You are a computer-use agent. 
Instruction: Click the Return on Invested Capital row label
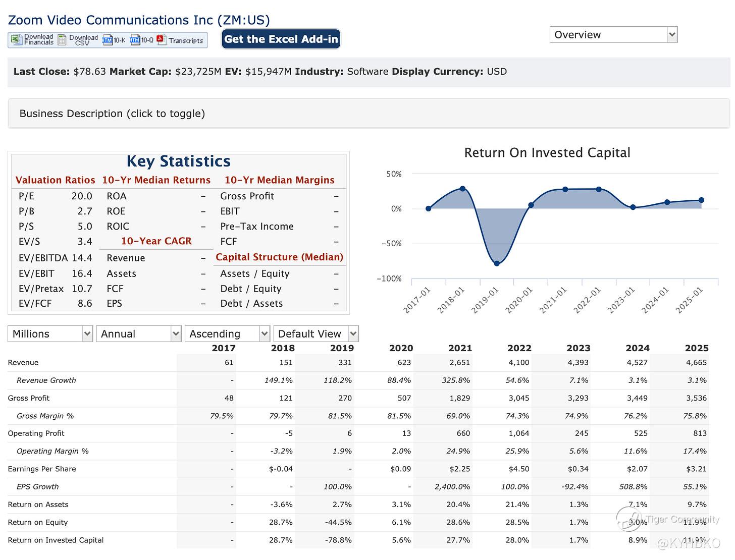pos(56,540)
